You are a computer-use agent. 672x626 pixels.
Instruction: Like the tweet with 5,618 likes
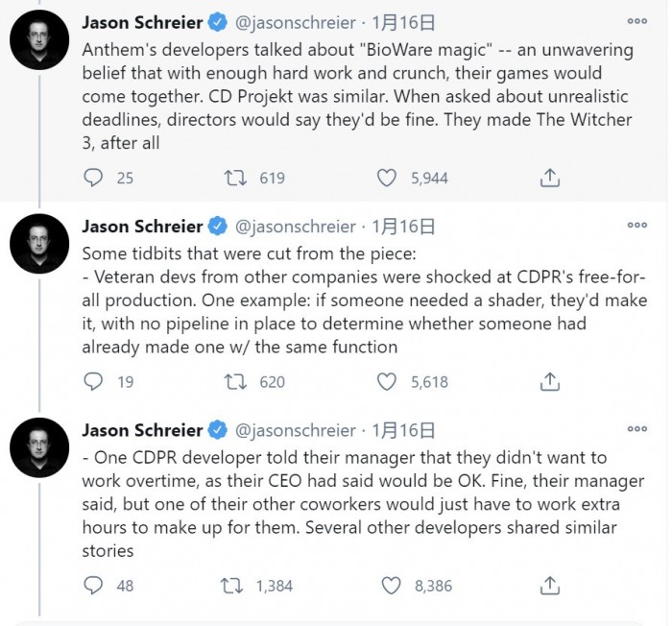(x=387, y=381)
